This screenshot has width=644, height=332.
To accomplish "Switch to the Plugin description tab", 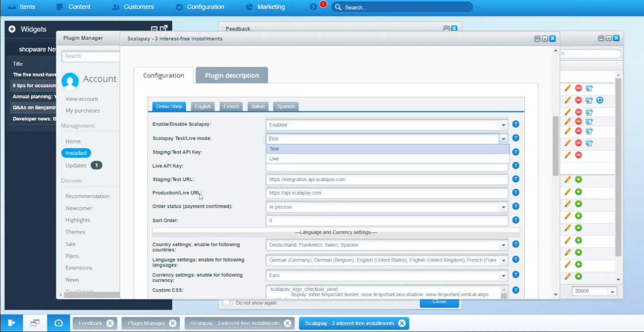I will (x=232, y=76).
